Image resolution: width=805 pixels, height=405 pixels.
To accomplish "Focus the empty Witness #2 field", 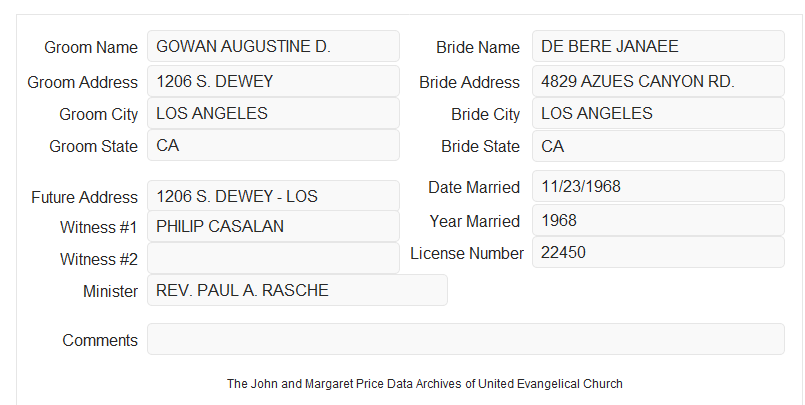I will pos(273,258).
